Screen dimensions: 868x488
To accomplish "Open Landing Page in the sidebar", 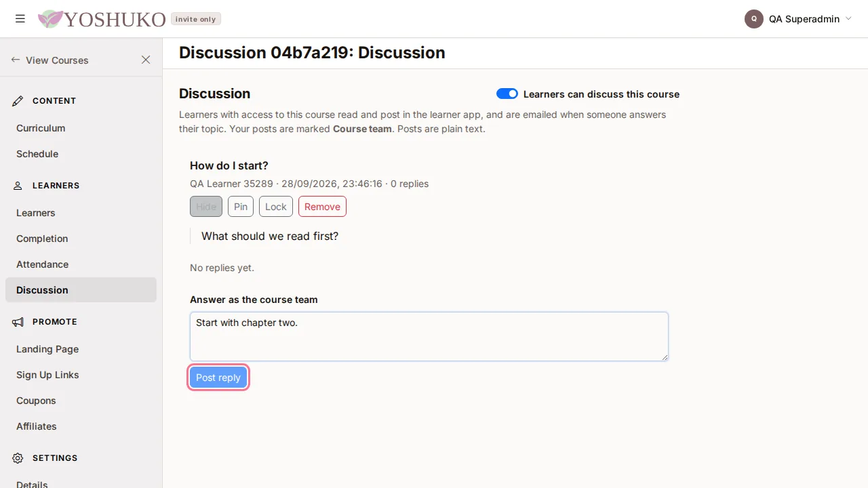I will coord(81,349).
